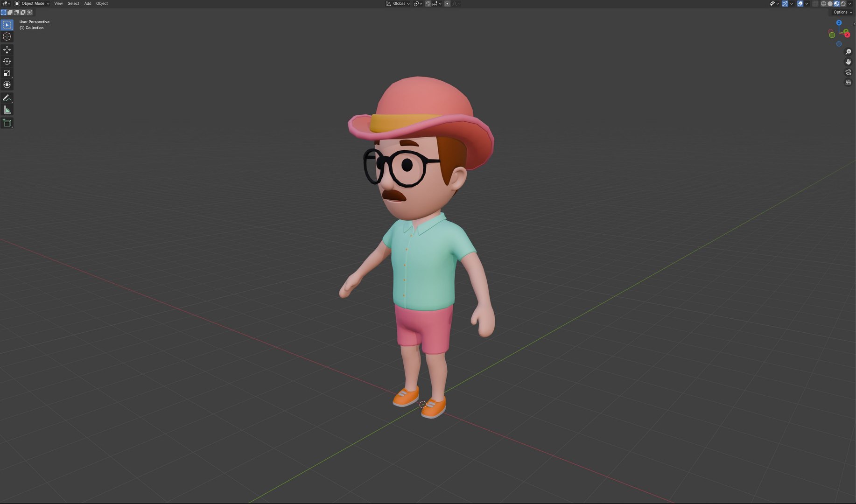
Task: Switch to Wireframe viewport shading
Action: 823,4
